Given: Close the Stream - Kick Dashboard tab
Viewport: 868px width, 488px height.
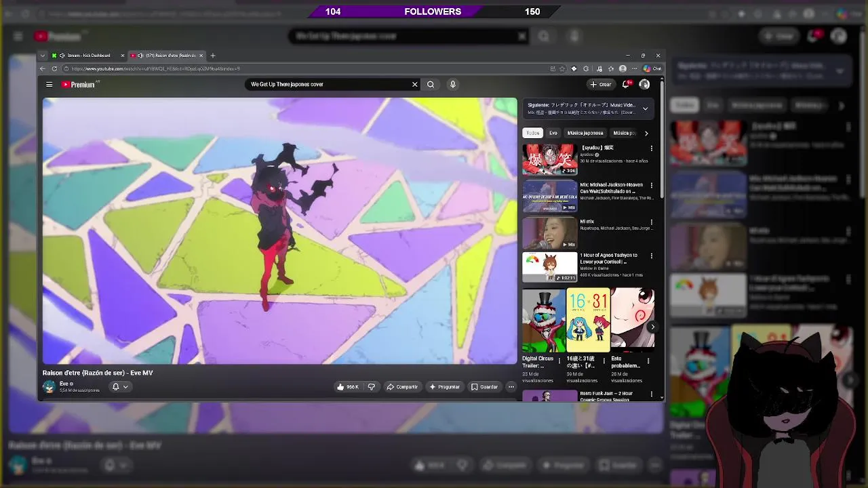Looking at the screenshot, I should tap(123, 56).
